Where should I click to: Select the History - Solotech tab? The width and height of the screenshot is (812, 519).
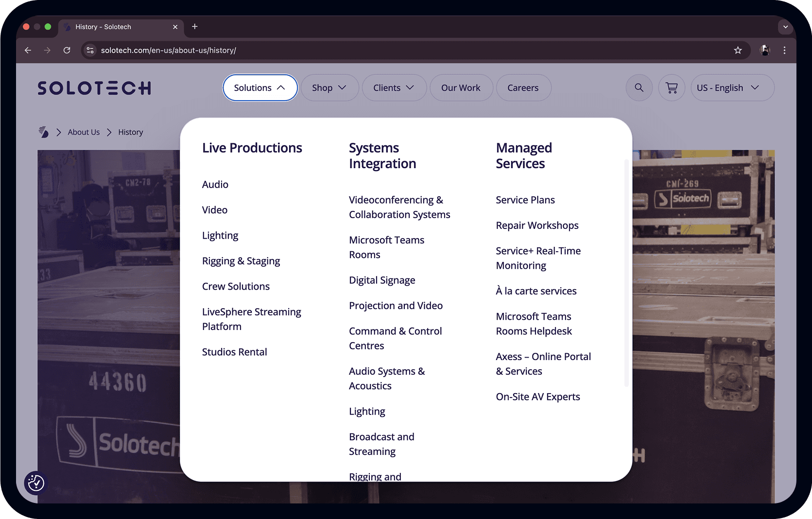pyautogui.click(x=121, y=27)
